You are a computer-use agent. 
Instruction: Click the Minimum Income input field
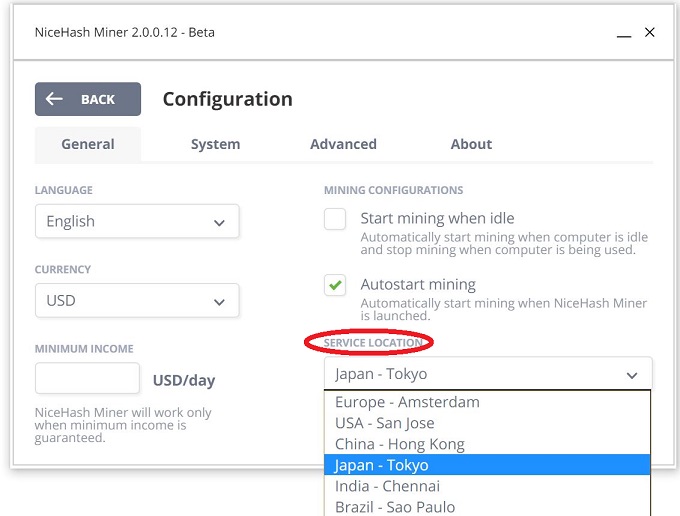(x=87, y=378)
